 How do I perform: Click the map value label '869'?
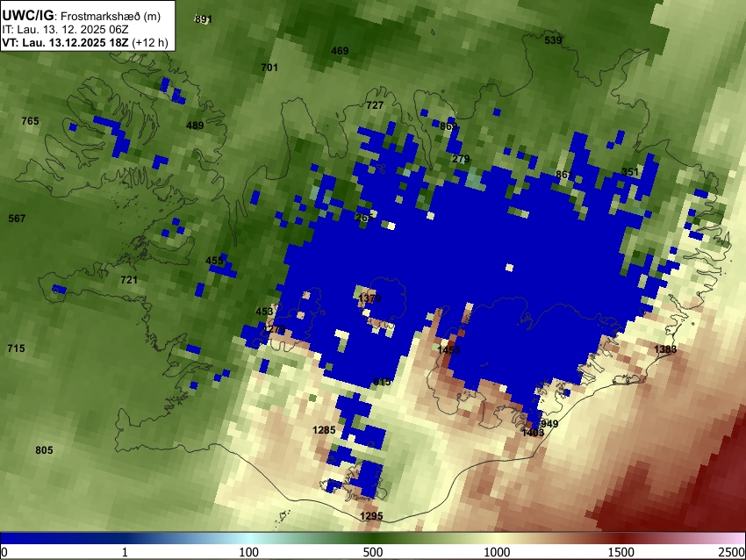448,126
